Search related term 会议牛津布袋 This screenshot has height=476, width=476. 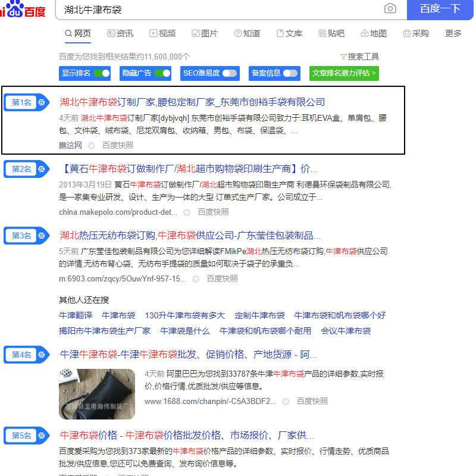tap(346, 331)
